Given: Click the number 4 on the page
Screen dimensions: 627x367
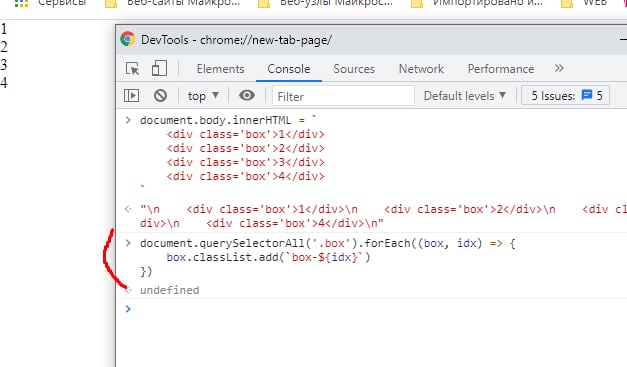Looking at the screenshot, I should click(4, 82).
